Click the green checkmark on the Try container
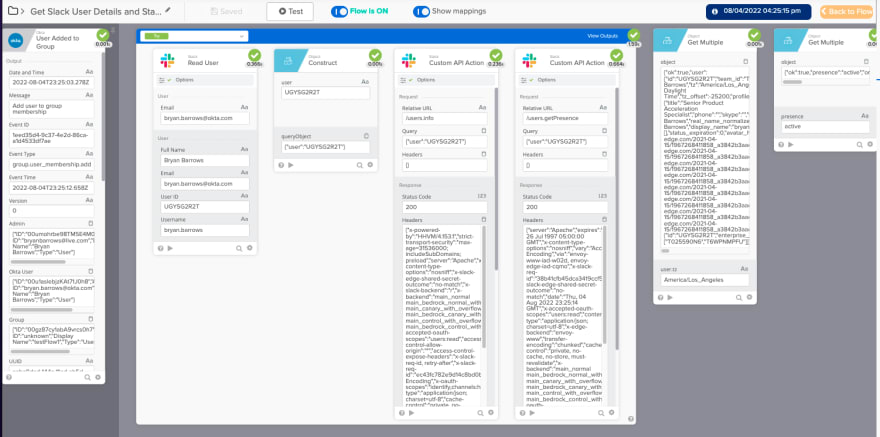880x437 pixels. (x=634, y=35)
